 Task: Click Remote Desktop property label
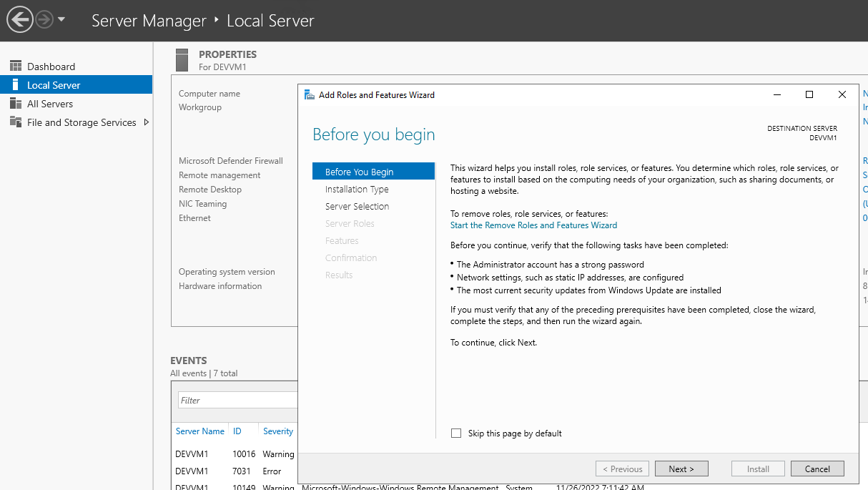[x=210, y=190]
